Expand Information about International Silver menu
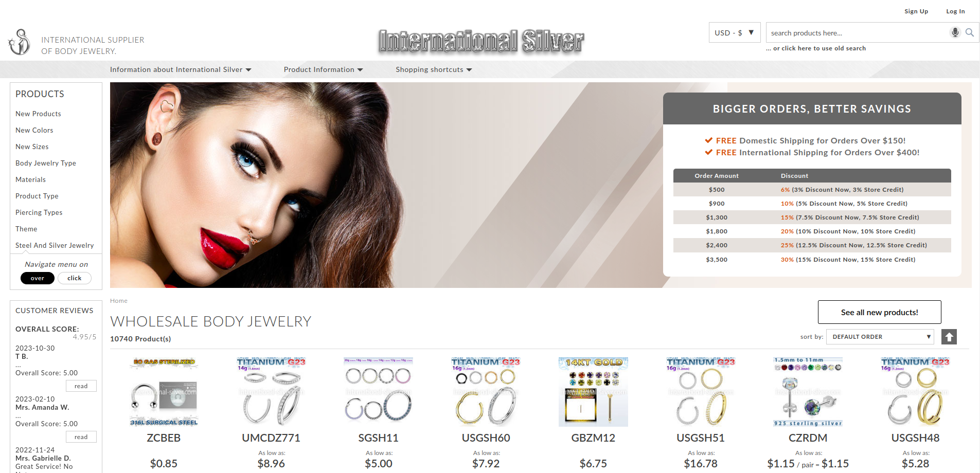The image size is (980, 473). click(181, 69)
